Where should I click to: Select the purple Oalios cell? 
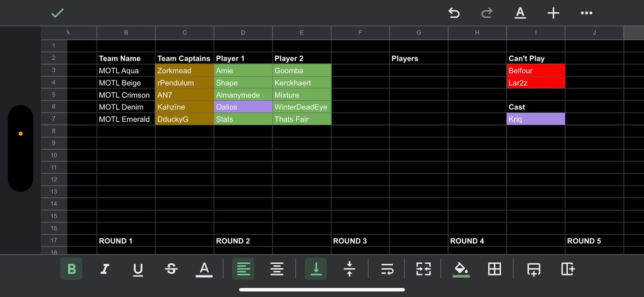(243, 107)
